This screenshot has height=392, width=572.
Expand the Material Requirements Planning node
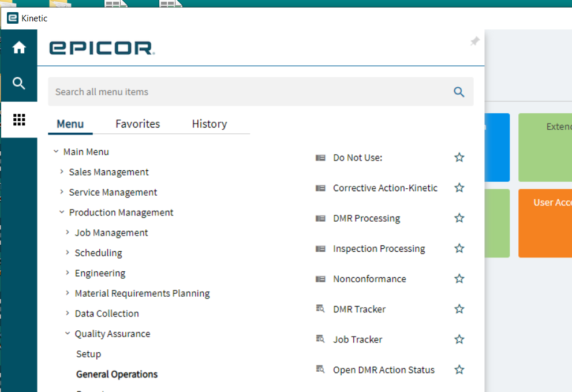[68, 293]
